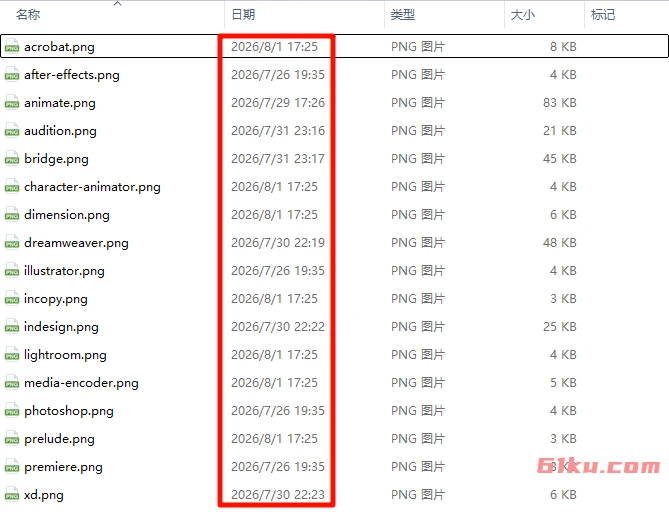The image size is (669, 516).
Task: Click the date 2026/7/30 22:23
Action: [278, 495]
